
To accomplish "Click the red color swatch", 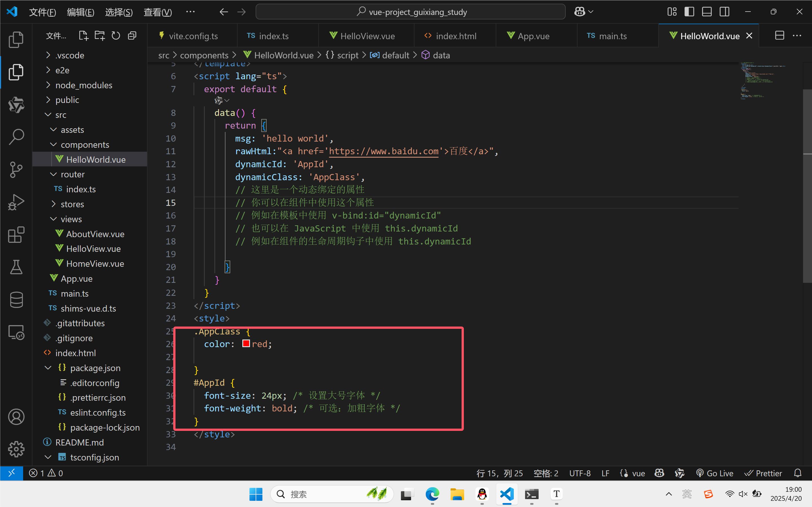I will [x=246, y=344].
